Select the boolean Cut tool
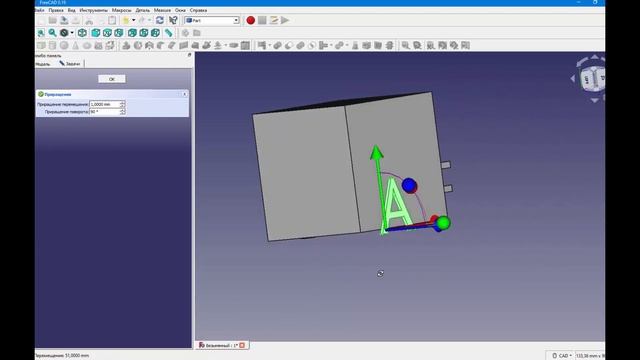640x360 pixels. pos(289,46)
